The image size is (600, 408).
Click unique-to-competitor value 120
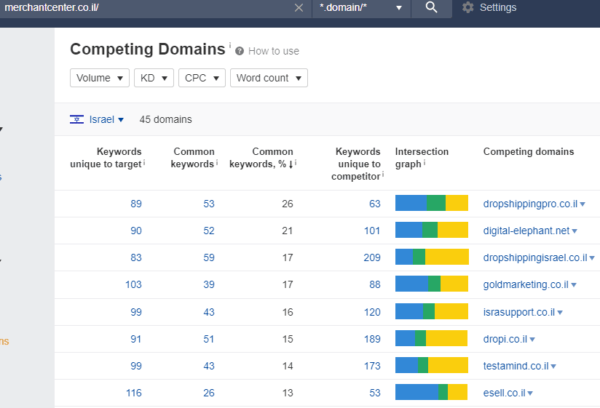coord(372,312)
